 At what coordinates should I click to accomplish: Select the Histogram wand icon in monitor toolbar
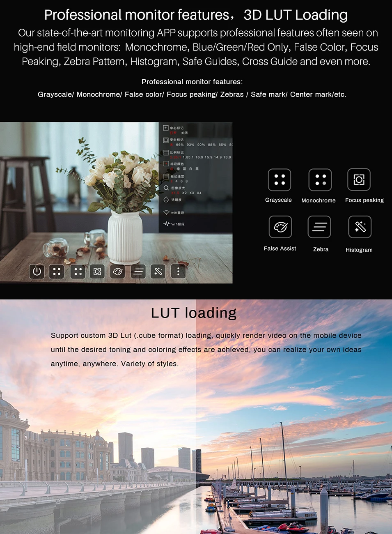pyautogui.click(x=158, y=271)
